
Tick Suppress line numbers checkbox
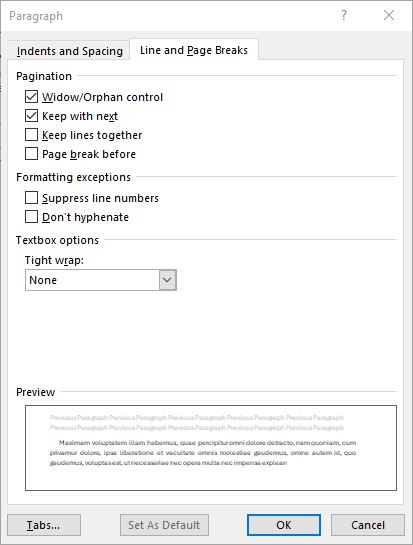click(x=31, y=198)
